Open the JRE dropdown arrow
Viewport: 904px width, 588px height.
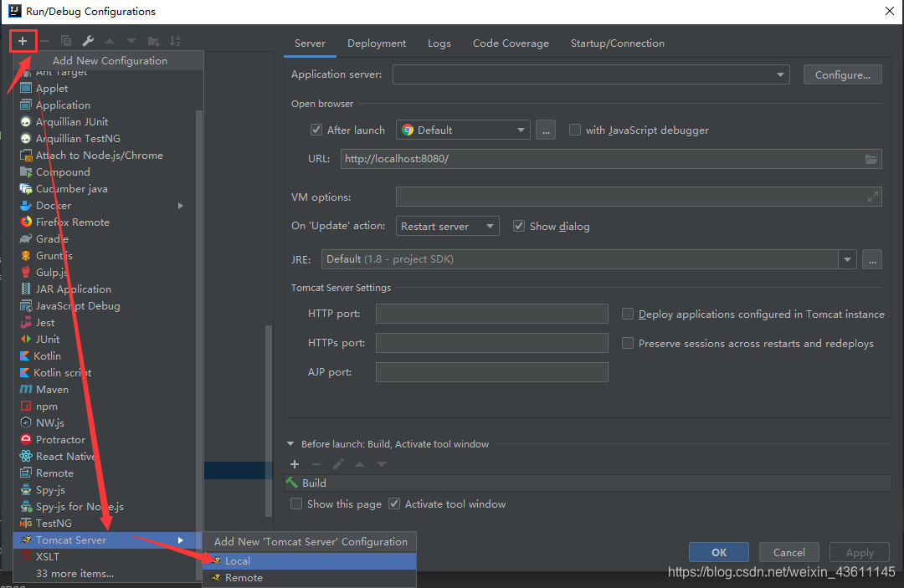[x=847, y=260]
